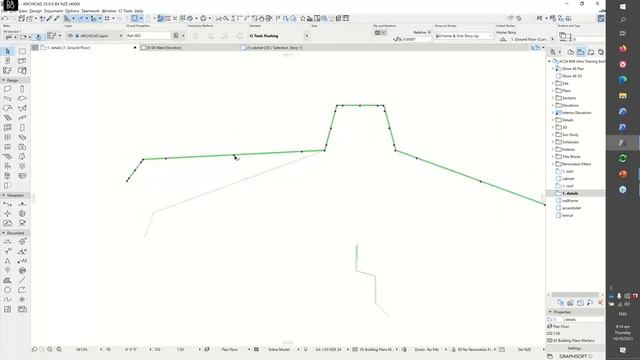
Task: Select the Spline tool
Action: 8,300
